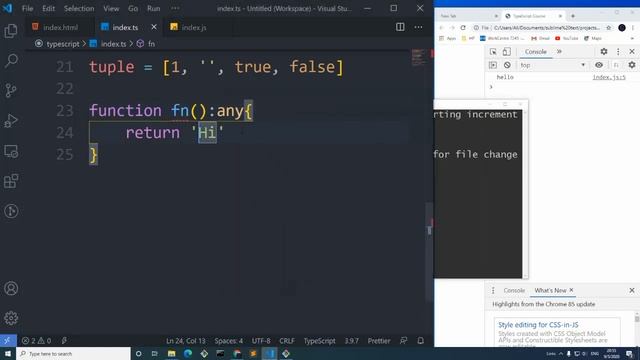Screen dimensions: 640x360
Task: Open the Selection menu
Action: (79, 8)
